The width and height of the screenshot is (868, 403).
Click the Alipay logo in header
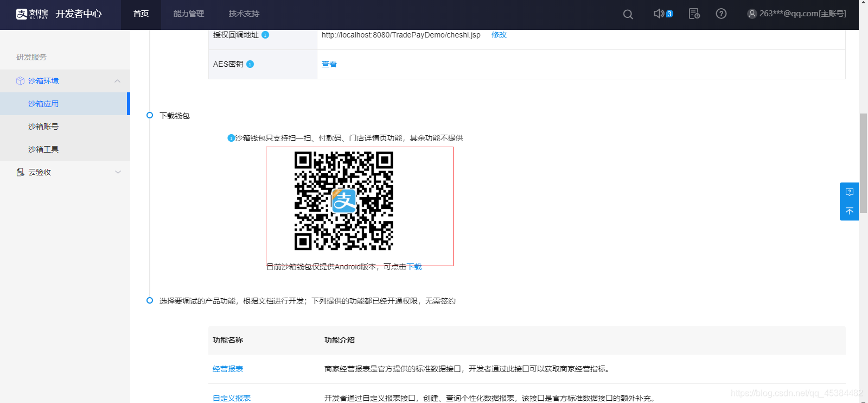click(x=32, y=14)
